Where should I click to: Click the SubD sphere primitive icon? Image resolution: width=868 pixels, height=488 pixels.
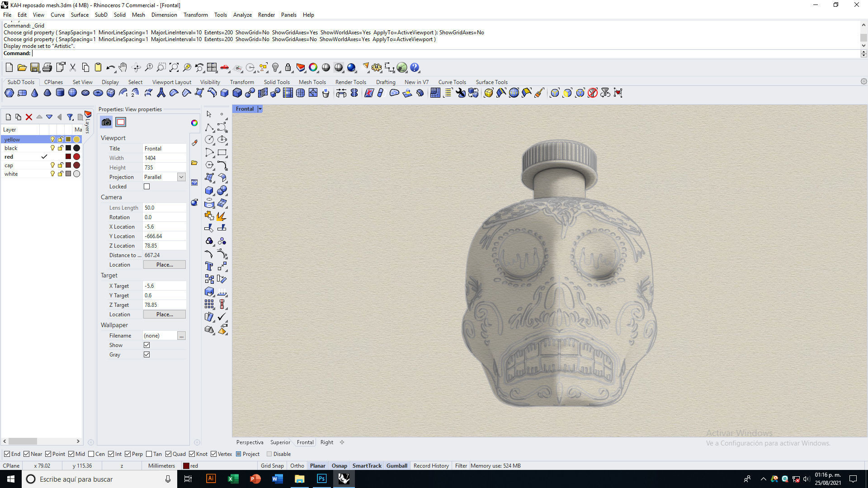click(x=72, y=93)
